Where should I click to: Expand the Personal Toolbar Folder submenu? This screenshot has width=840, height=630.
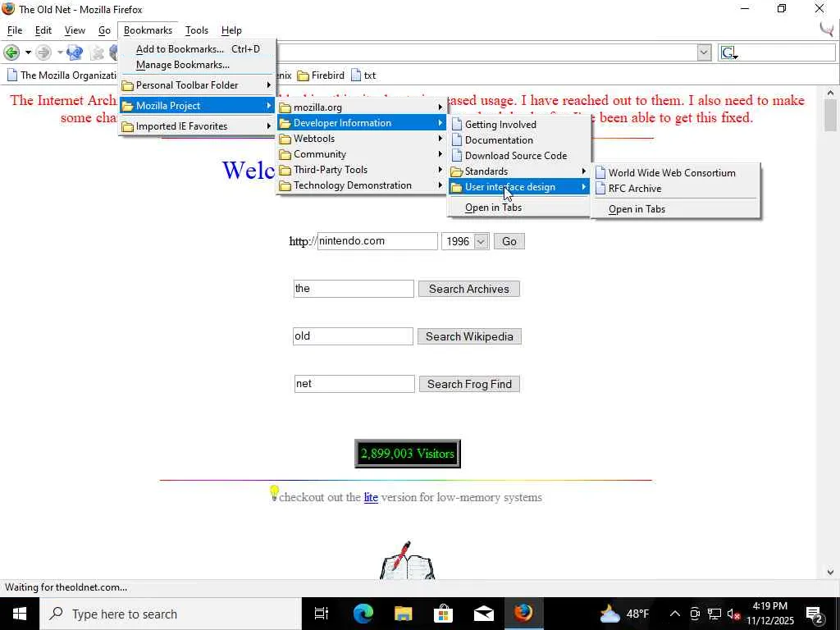click(x=197, y=85)
